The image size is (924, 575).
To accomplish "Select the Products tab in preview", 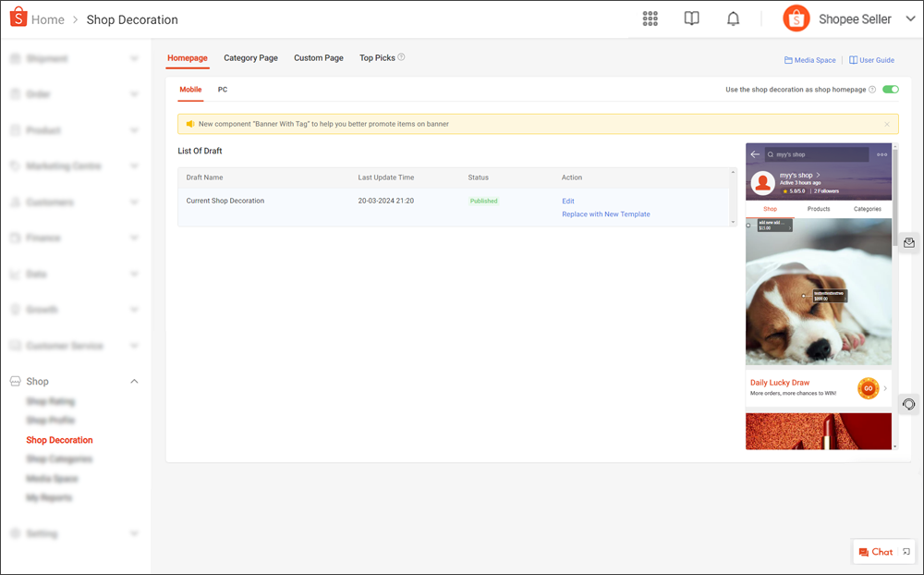I will tap(819, 209).
